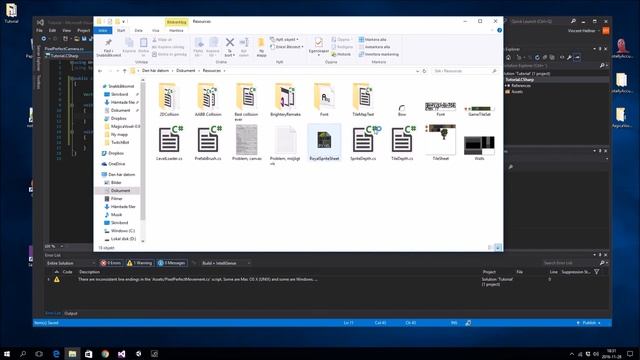Select Dropbox under Quick access
This screenshot has height=360, width=640.
[x=118, y=118]
